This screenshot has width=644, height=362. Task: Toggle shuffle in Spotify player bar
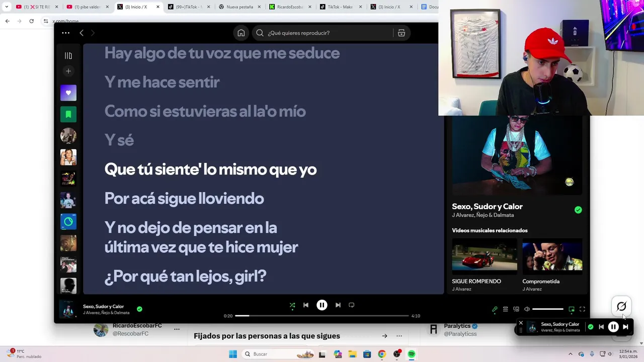point(292,305)
